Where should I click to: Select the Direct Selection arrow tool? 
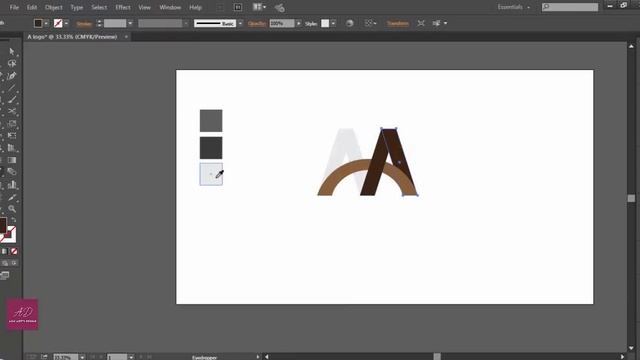pyautogui.click(x=12, y=51)
